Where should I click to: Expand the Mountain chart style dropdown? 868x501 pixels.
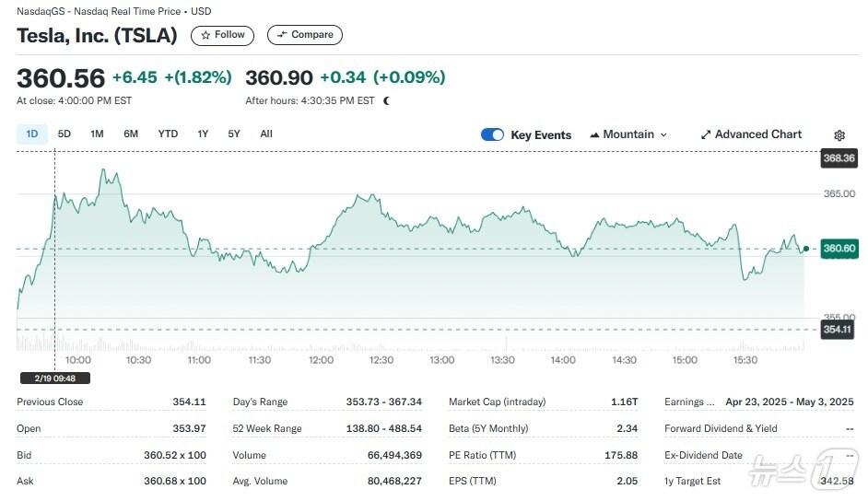tap(663, 134)
